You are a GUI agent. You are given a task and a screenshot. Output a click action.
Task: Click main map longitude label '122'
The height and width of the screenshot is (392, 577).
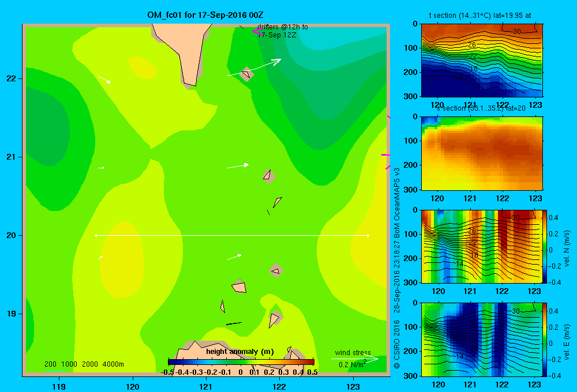[x=280, y=386]
